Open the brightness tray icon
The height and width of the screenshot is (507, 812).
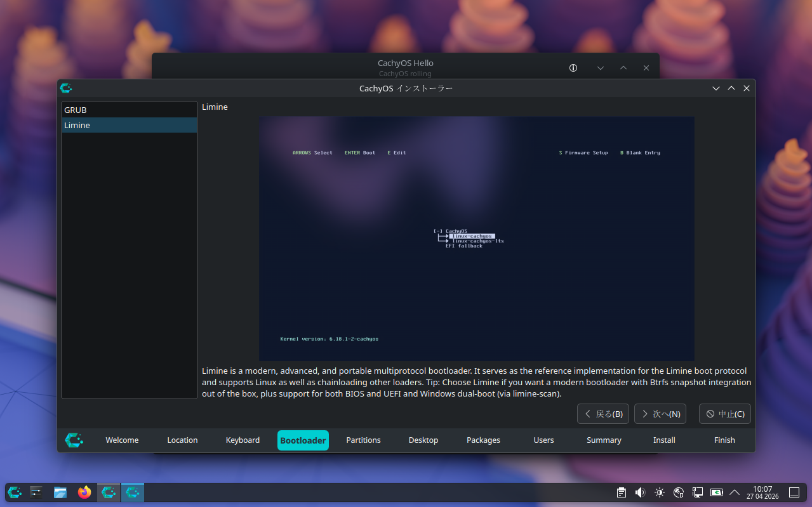pos(660,492)
